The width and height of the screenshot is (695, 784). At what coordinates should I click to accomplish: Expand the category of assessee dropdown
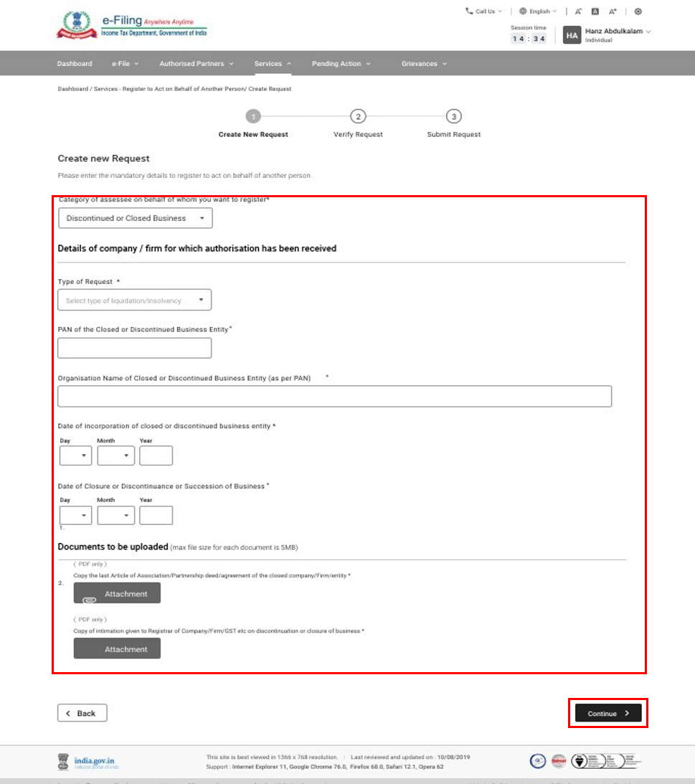click(x=135, y=218)
